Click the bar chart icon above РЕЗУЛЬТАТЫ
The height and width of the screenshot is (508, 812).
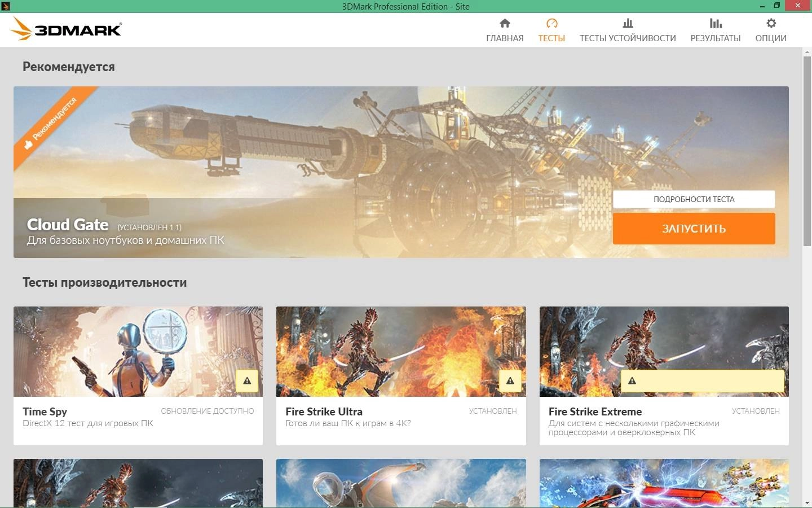point(716,23)
